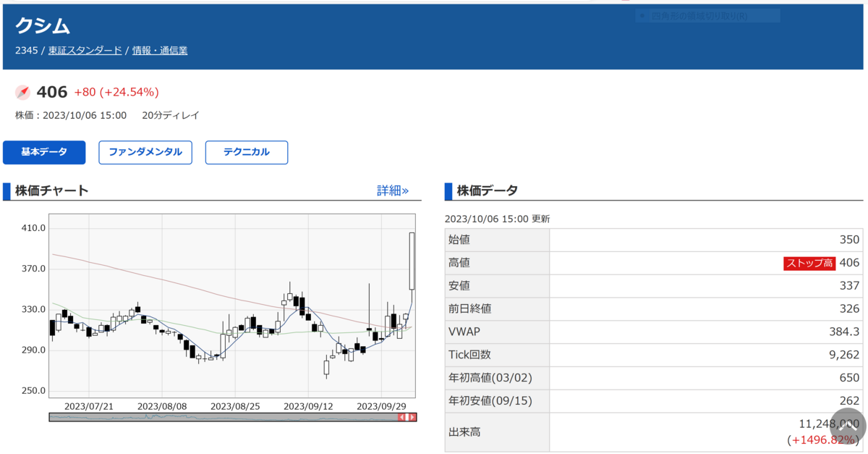This screenshot has height=454, width=868.
Task: Open the 東証スタンダード market link
Action: point(85,51)
